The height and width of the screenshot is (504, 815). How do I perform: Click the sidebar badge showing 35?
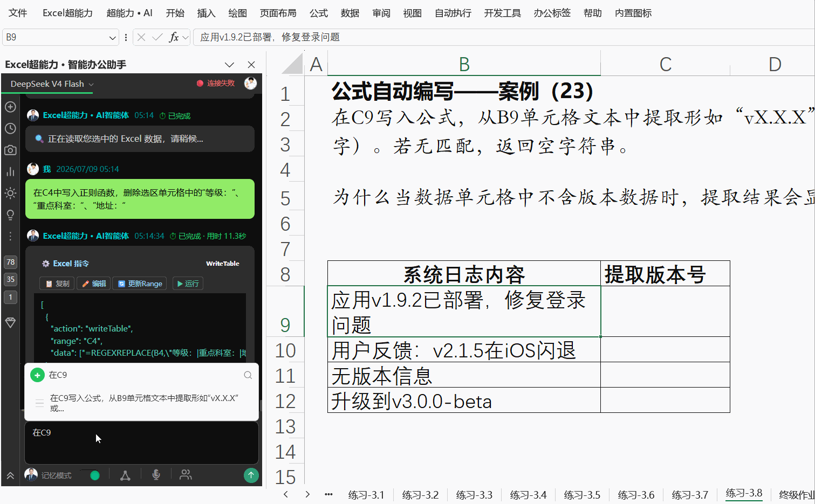[10, 279]
